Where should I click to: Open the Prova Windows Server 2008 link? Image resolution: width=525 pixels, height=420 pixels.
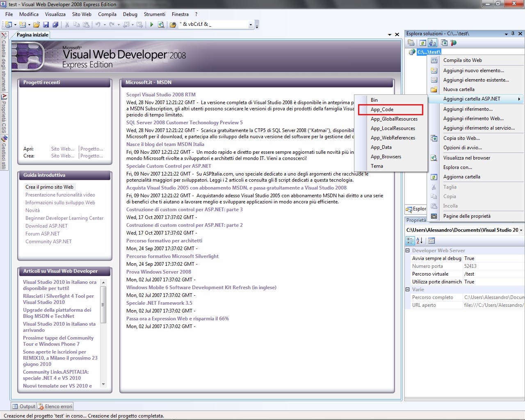click(x=159, y=272)
